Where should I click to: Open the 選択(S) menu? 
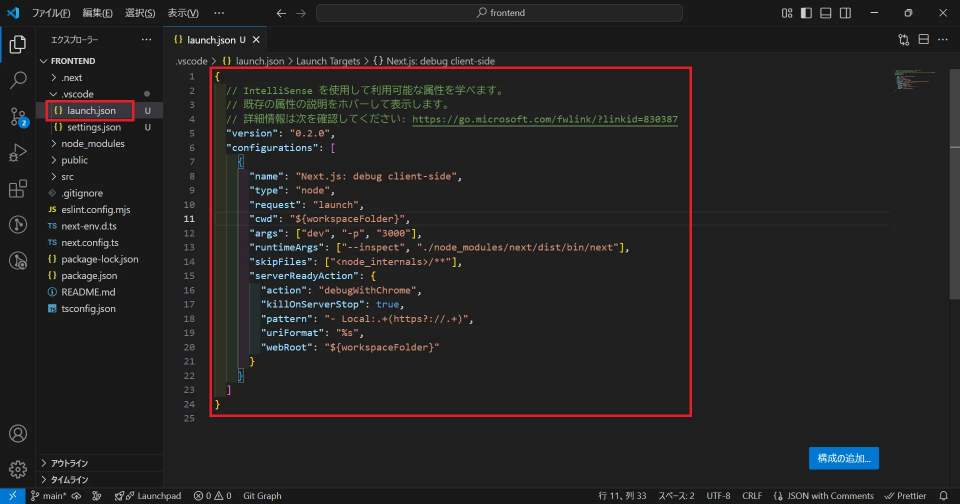coord(140,13)
